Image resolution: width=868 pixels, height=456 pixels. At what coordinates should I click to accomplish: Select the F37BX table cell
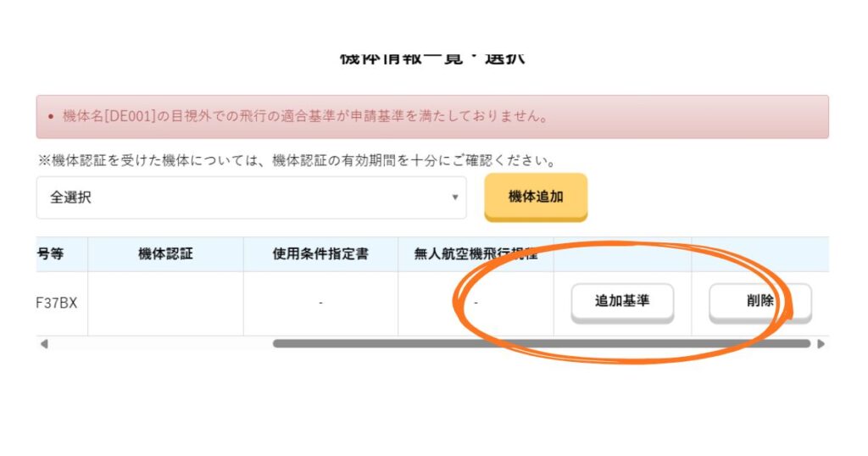(x=58, y=302)
